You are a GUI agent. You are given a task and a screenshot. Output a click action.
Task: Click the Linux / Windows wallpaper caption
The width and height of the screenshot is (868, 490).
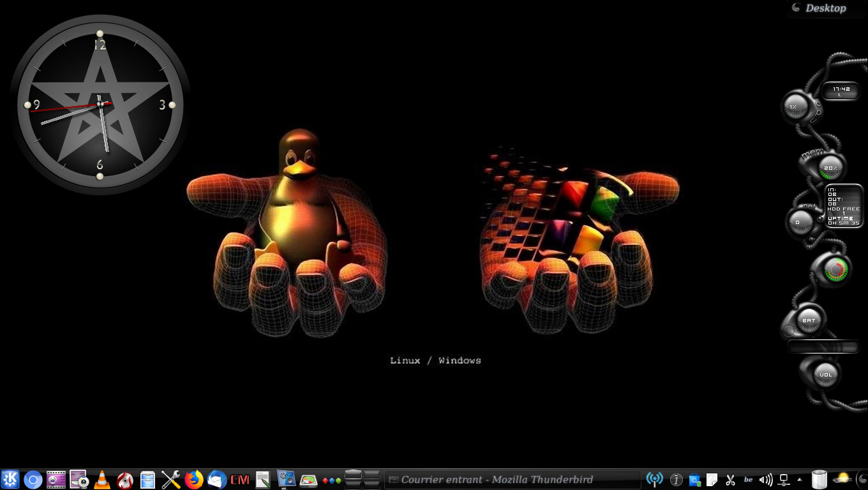point(435,360)
